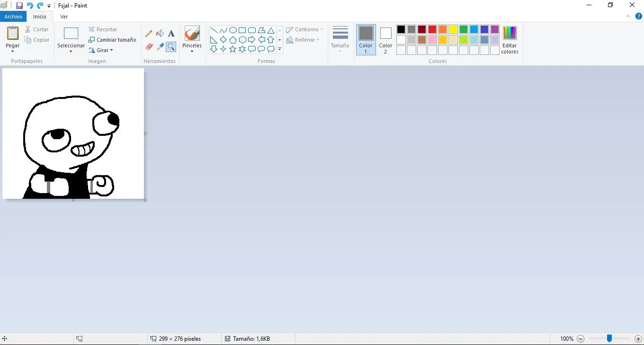Viewport: 644px width, 345px height.
Task: Choose the up arrow shape
Action: pyautogui.click(x=270, y=40)
